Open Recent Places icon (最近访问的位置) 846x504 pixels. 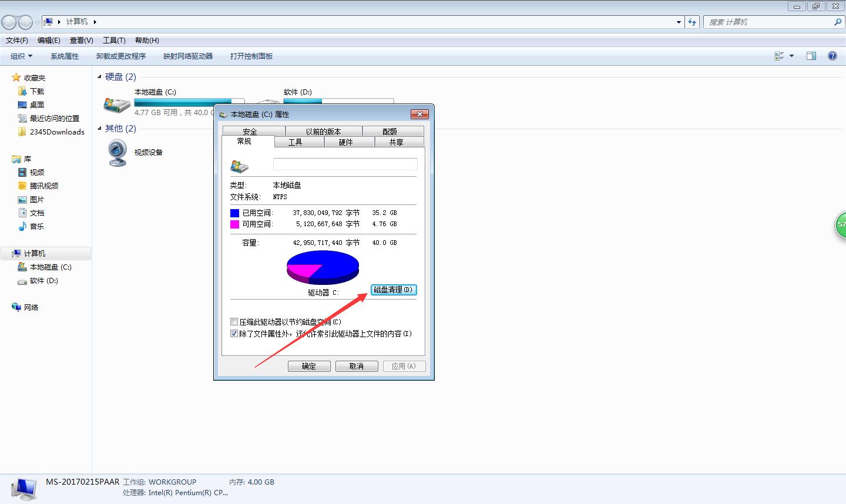click(x=22, y=118)
